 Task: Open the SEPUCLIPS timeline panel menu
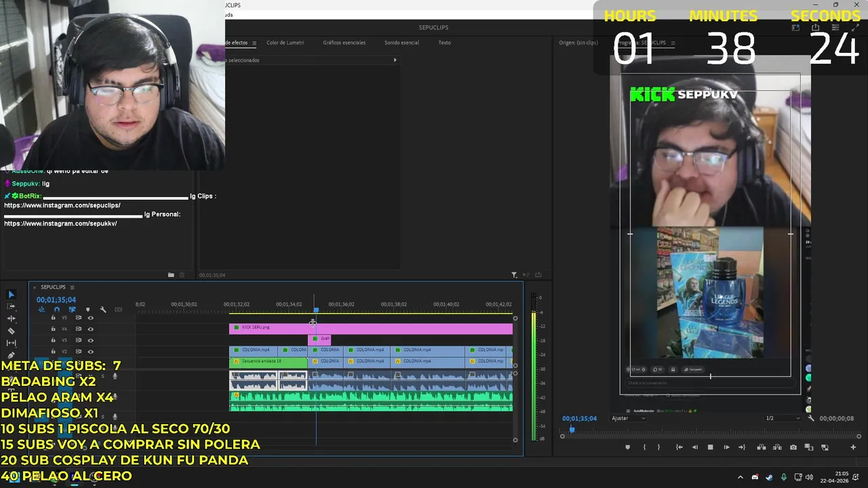pos(72,287)
